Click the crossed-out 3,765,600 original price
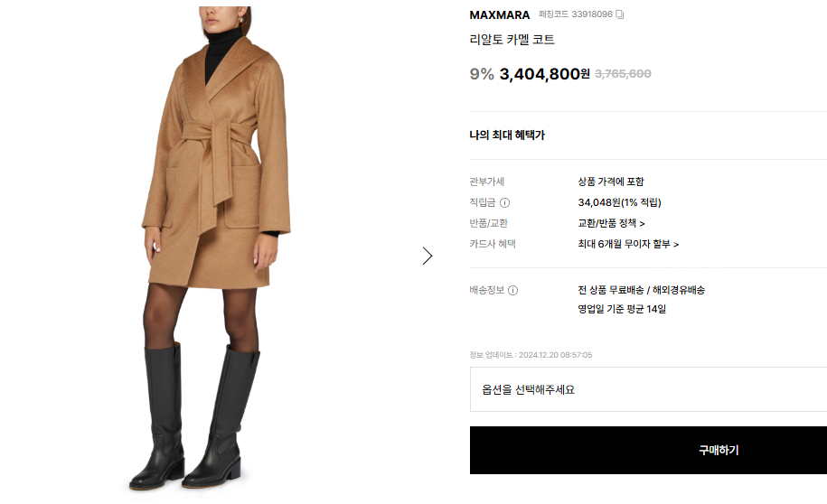The width and height of the screenshot is (827, 504). coord(623,74)
